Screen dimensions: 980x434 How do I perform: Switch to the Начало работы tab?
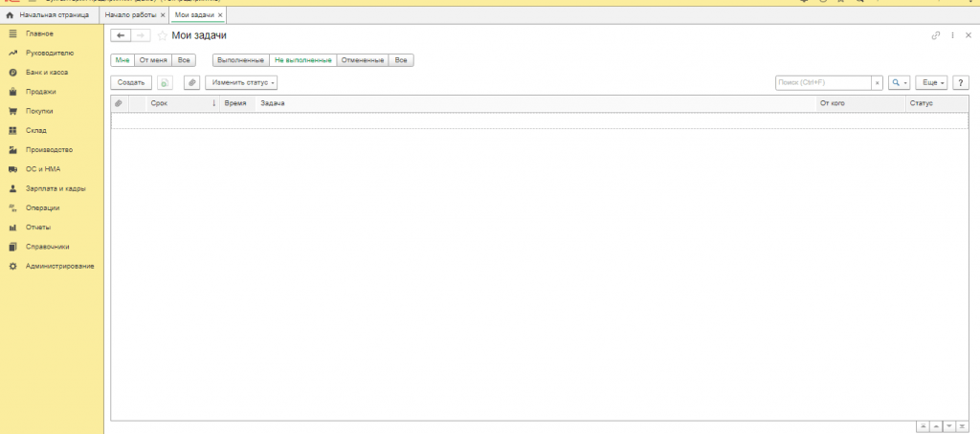click(x=130, y=14)
